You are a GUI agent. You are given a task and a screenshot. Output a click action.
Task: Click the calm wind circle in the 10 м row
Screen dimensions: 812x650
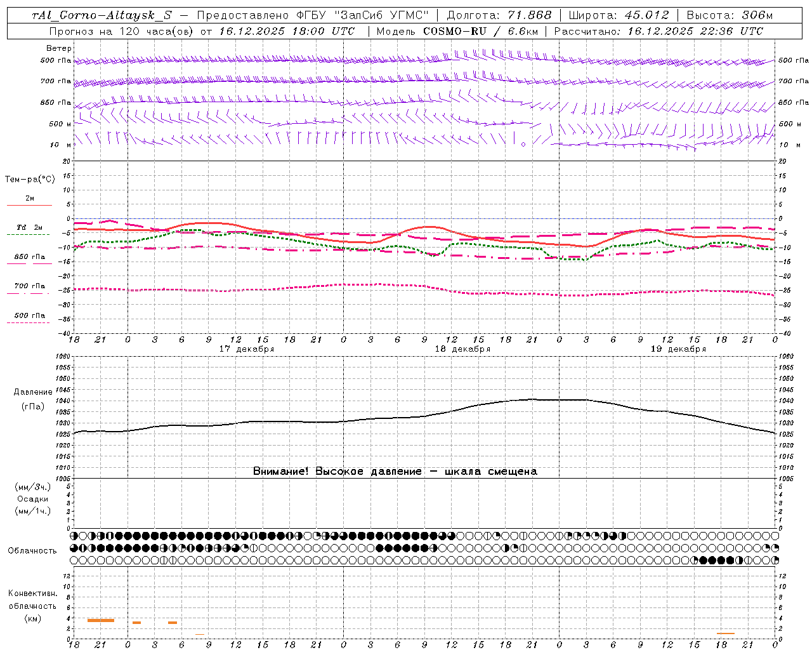click(523, 145)
